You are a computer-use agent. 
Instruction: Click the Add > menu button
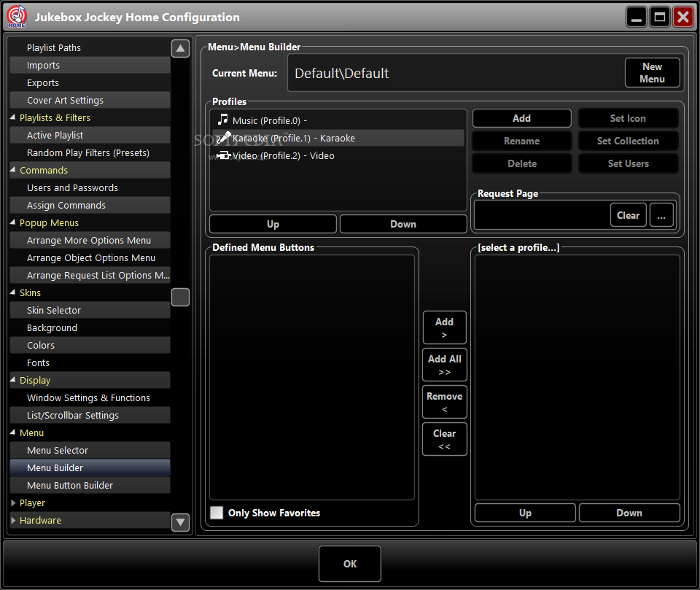[x=444, y=327]
